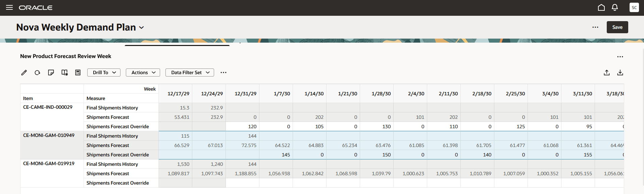Viewport: 644px width, 194px height.
Task: Click the page vertical scrollbar
Action: [643, 117]
